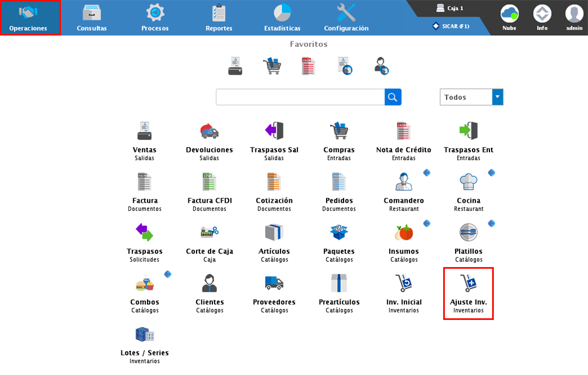Open the Reportes menu tab
588x375 pixels.
tap(219, 18)
